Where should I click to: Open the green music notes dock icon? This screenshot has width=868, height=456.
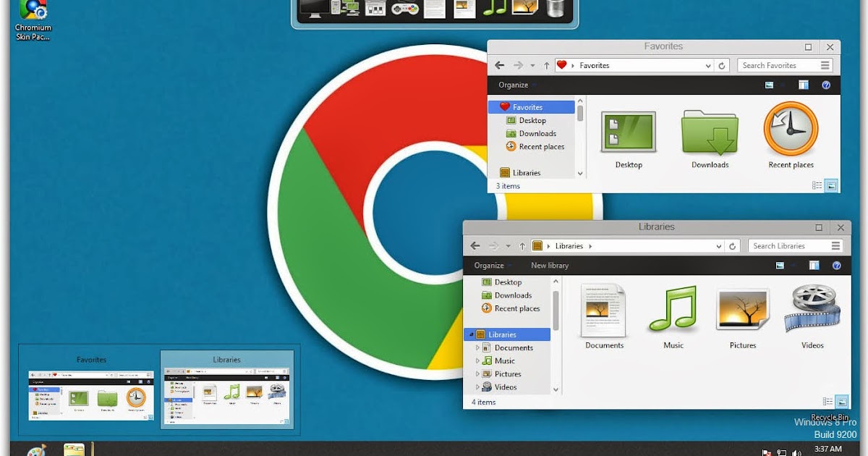(x=495, y=8)
